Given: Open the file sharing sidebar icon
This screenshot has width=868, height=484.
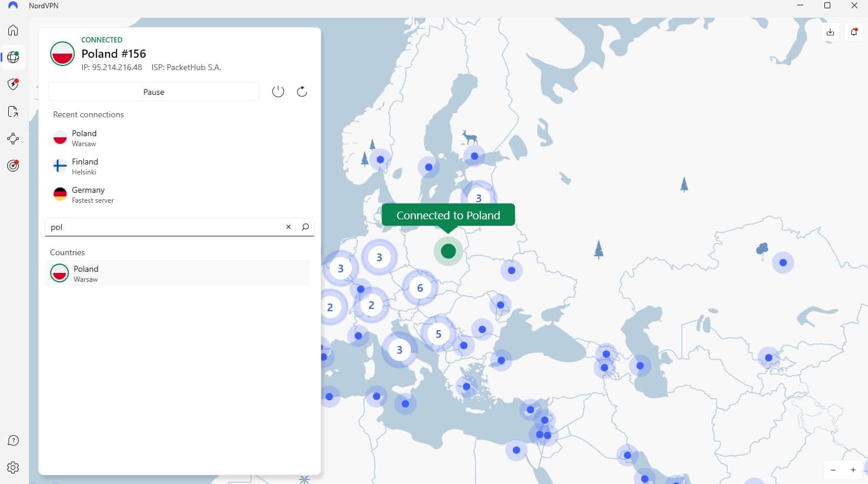Looking at the screenshot, I should coord(13,111).
